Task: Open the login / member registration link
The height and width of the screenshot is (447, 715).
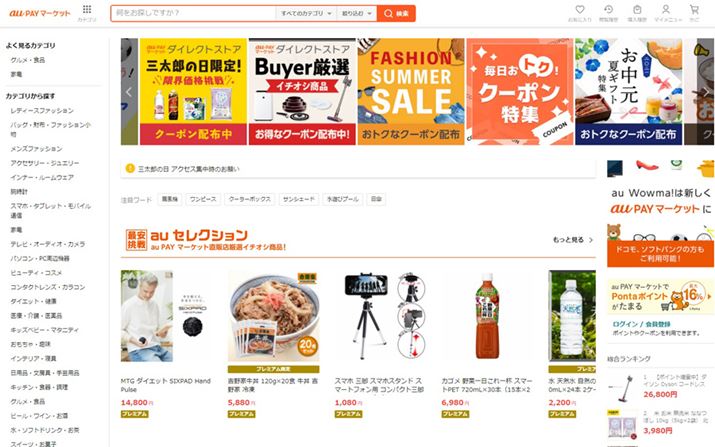Action: pyautogui.click(x=642, y=324)
